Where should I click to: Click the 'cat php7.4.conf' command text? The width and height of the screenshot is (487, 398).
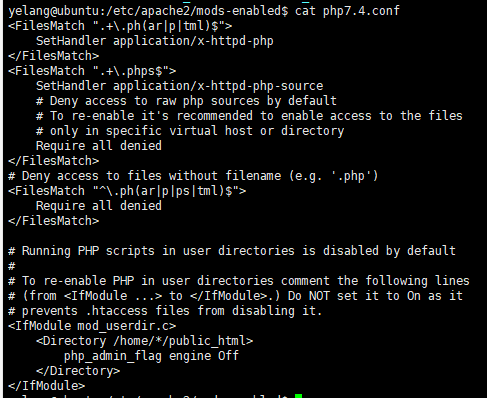point(347,11)
